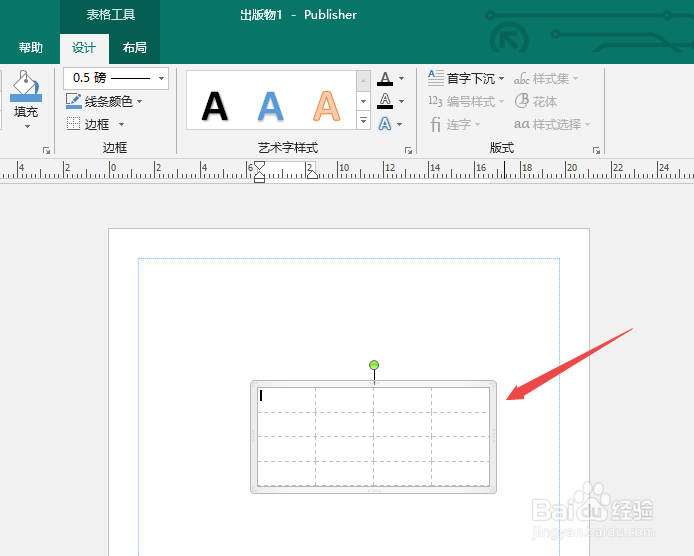
Task: Open the Text Fill dropdown arrow
Action: (401, 78)
